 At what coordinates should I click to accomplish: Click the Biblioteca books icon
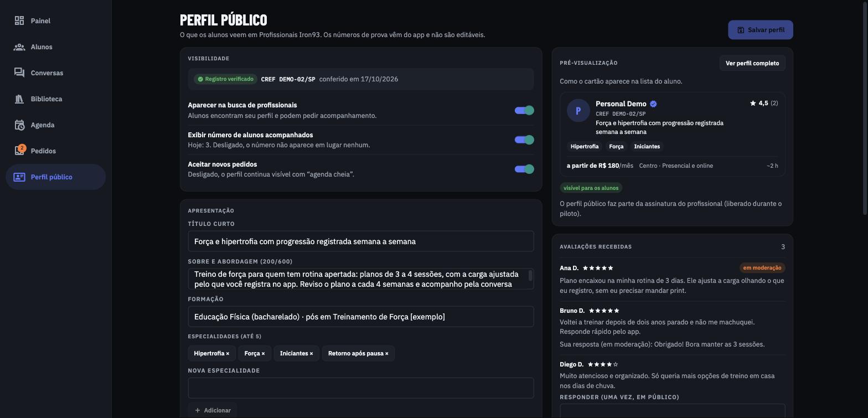coord(19,99)
